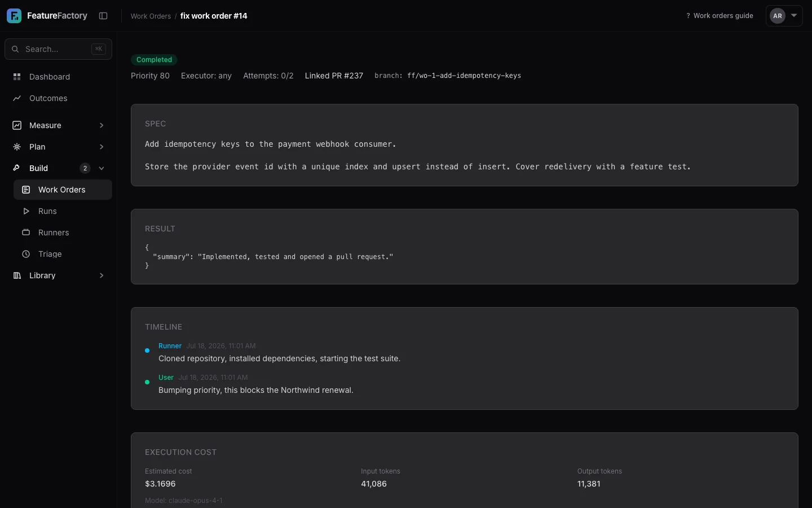Click the Runs play icon
Viewport: 812px width, 508px height.
(26, 211)
